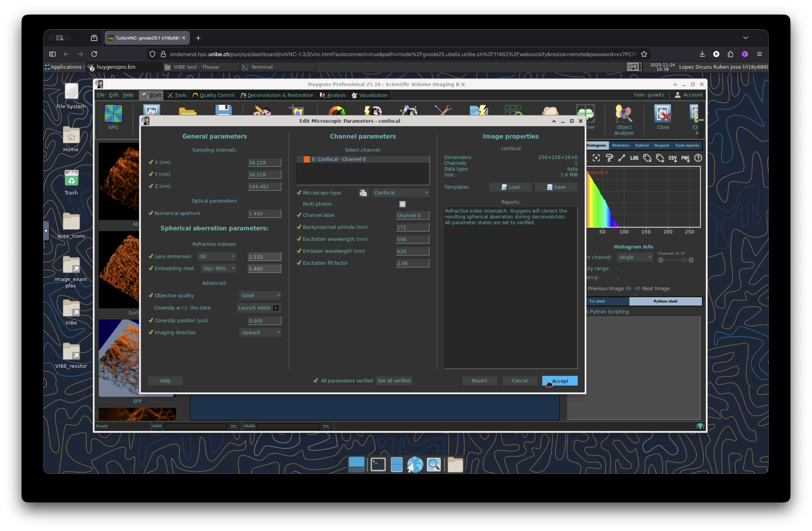Screen dimensions: 812x531
Task: Expand the Embedding medium Glyc 90% dropdown
Action: (x=219, y=268)
